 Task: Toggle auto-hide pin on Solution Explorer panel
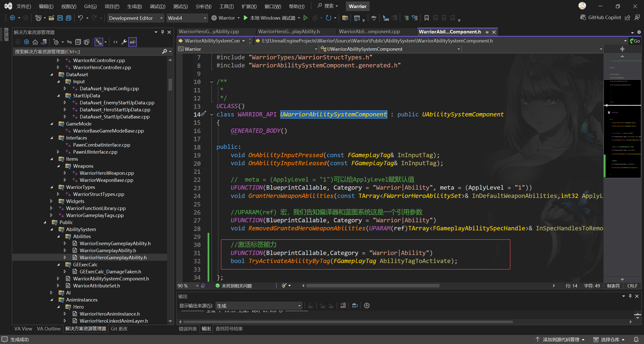(163, 32)
